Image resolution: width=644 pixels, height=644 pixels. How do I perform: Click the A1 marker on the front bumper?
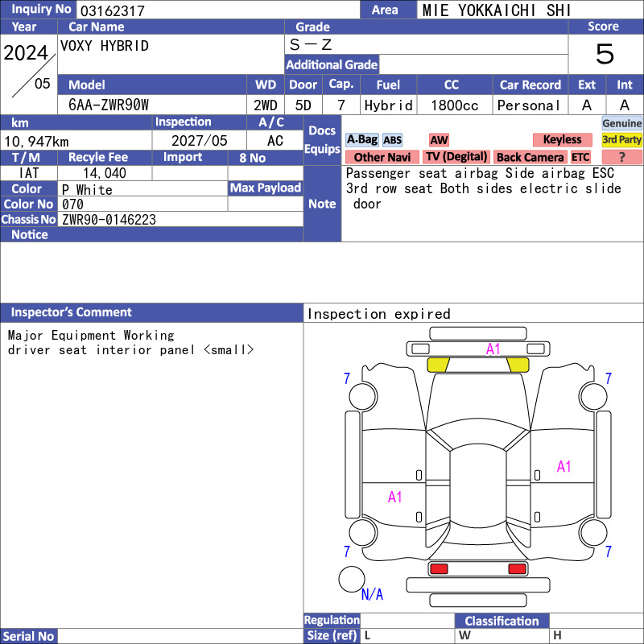click(x=493, y=349)
